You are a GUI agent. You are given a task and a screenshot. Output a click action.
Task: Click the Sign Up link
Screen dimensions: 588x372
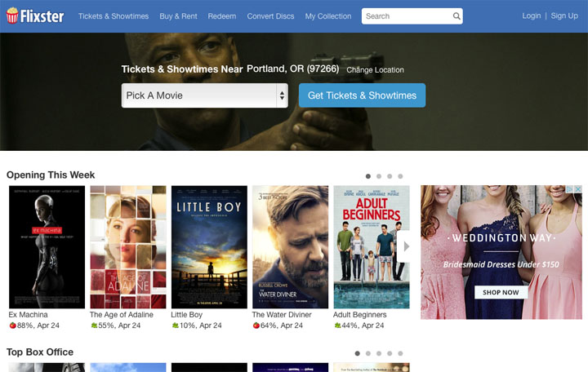coord(563,16)
